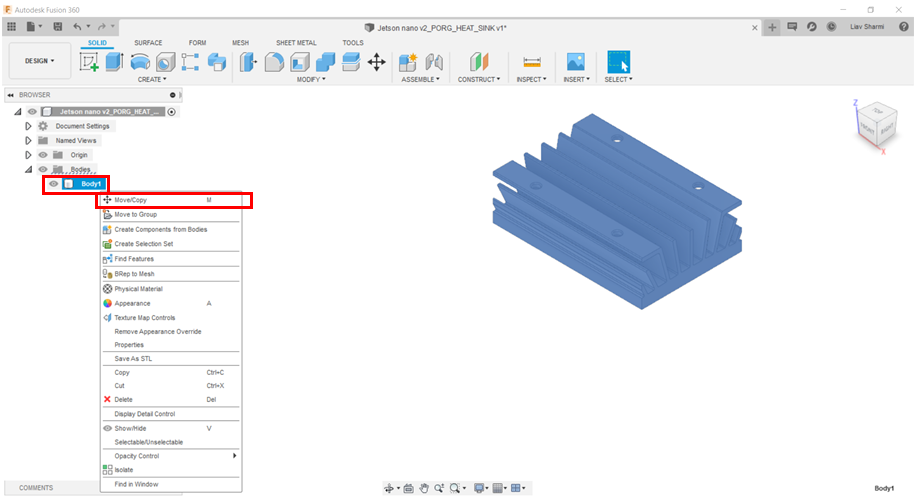Open the COMMENTS panel

click(36, 488)
